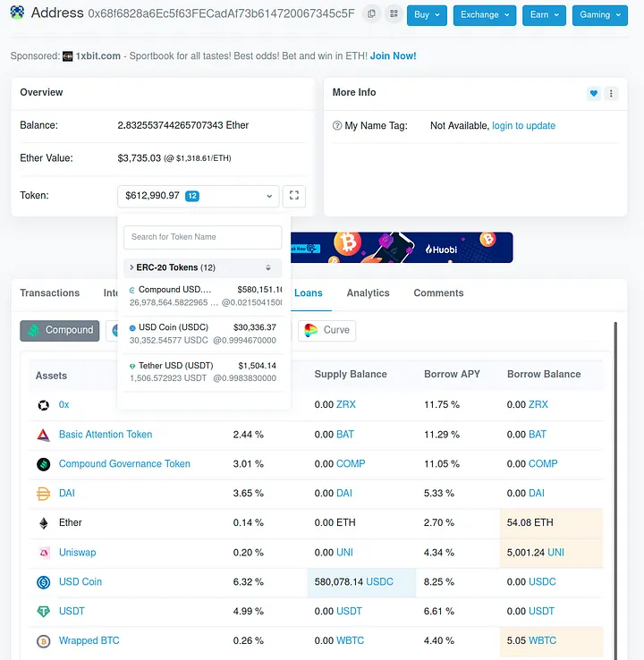Click the login to update link

coord(523,126)
